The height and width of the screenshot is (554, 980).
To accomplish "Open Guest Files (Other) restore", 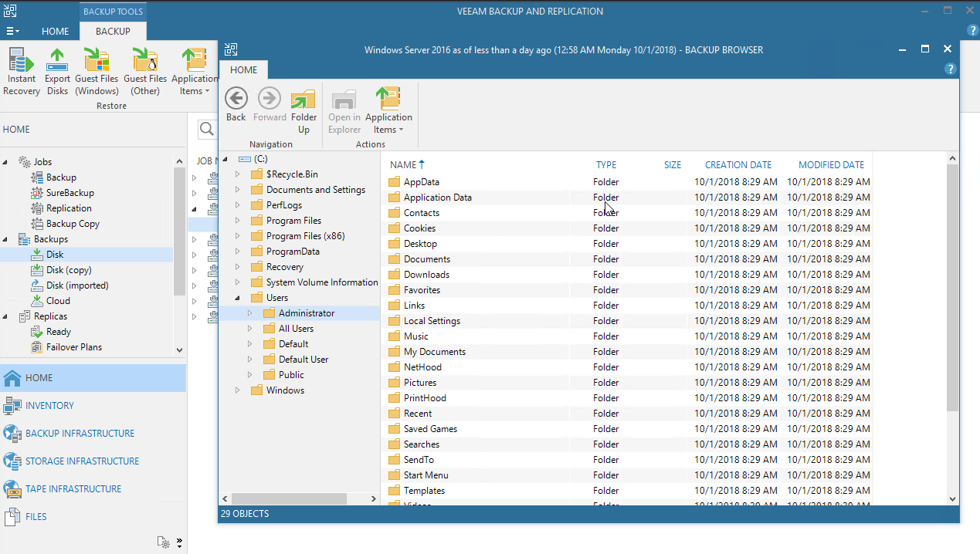I will click(x=145, y=72).
